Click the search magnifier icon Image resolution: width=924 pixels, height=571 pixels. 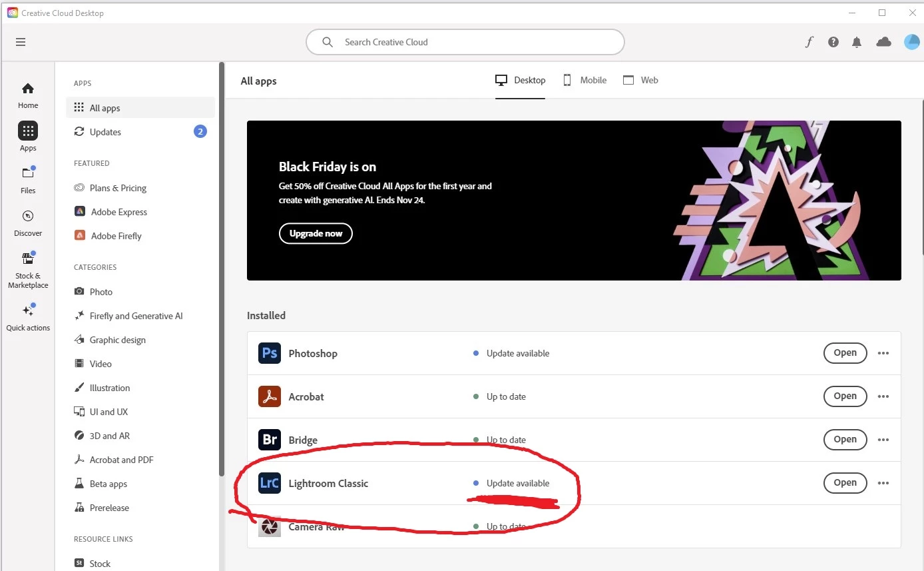coord(328,42)
